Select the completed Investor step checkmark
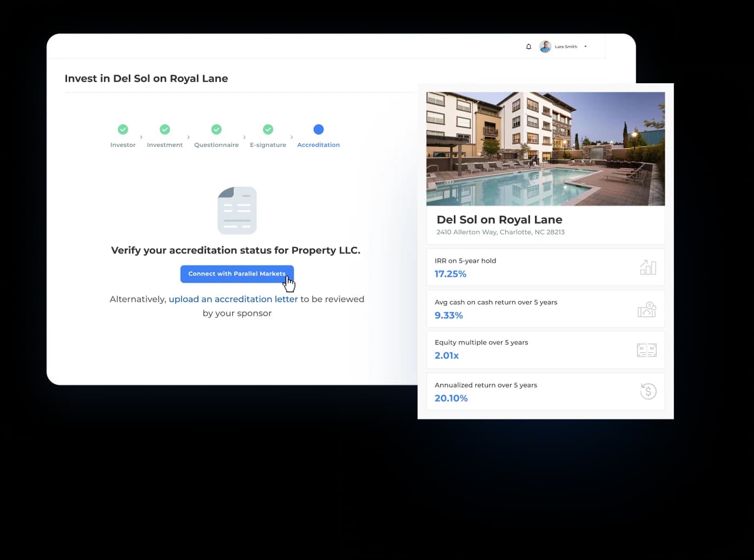Screen dimensions: 754x560 pyautogui.click(x=123, y=129)
